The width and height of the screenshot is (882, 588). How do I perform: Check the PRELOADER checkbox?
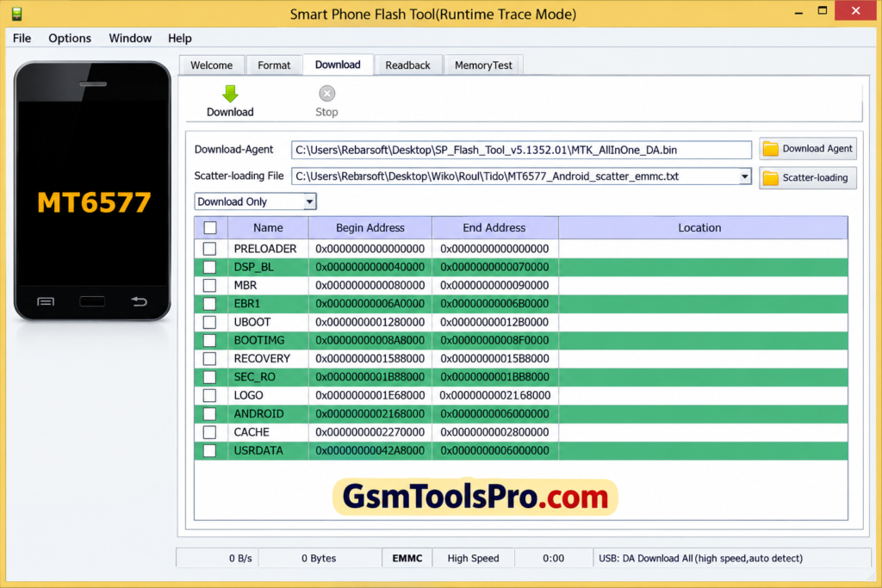pyautogui.click(x=210, y=249)
